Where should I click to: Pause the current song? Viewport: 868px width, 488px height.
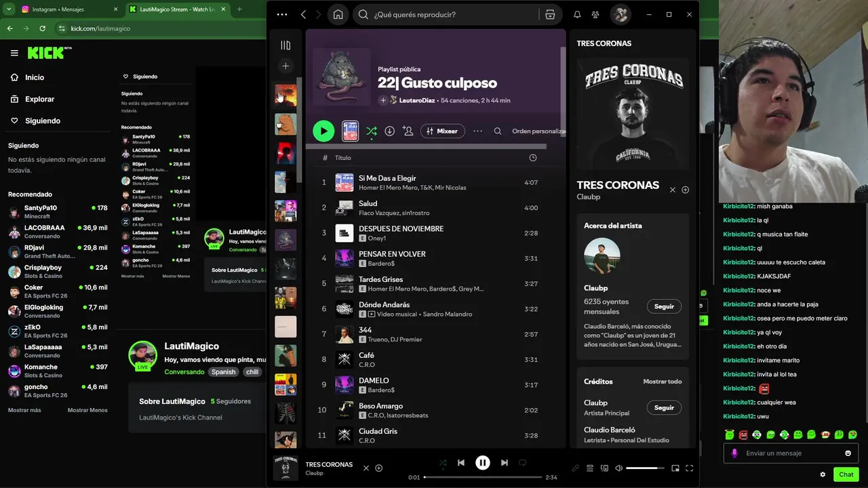click(x=482, y=463)
